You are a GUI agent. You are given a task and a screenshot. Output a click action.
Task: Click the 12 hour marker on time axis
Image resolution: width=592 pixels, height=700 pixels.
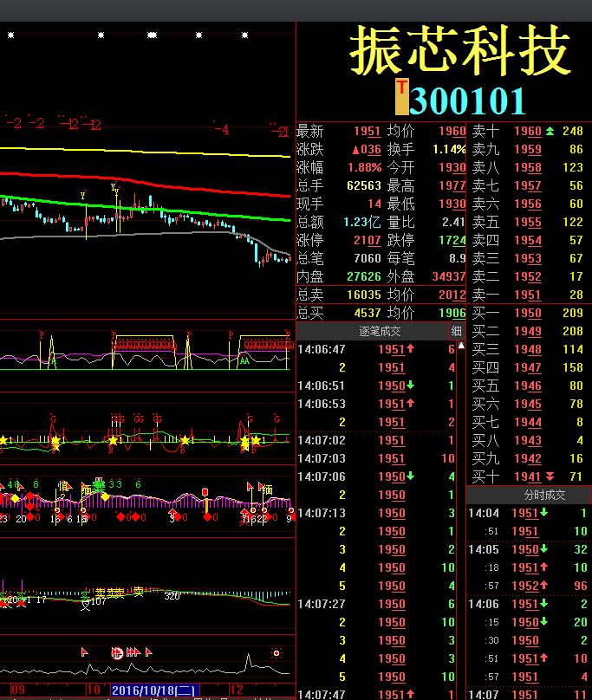(237, 690)
